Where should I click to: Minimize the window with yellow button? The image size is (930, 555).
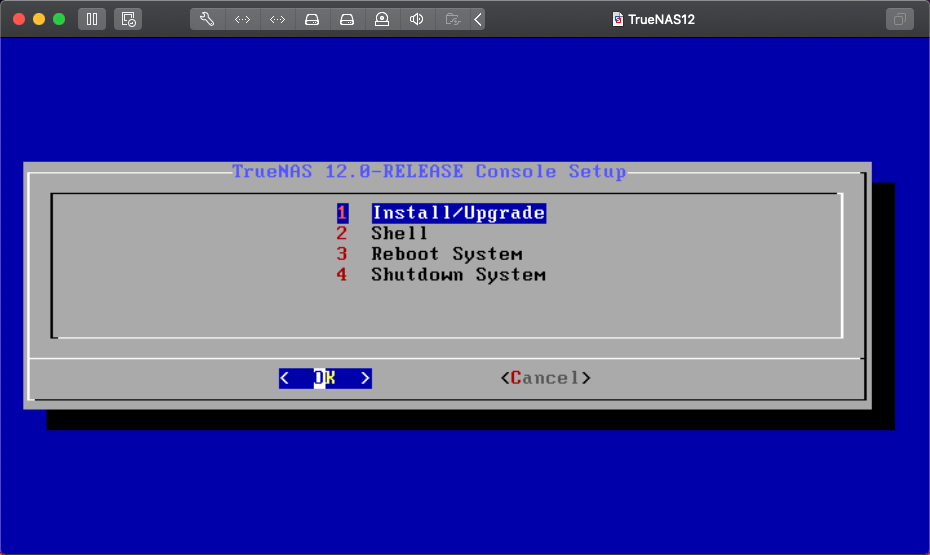pos(39,19)
